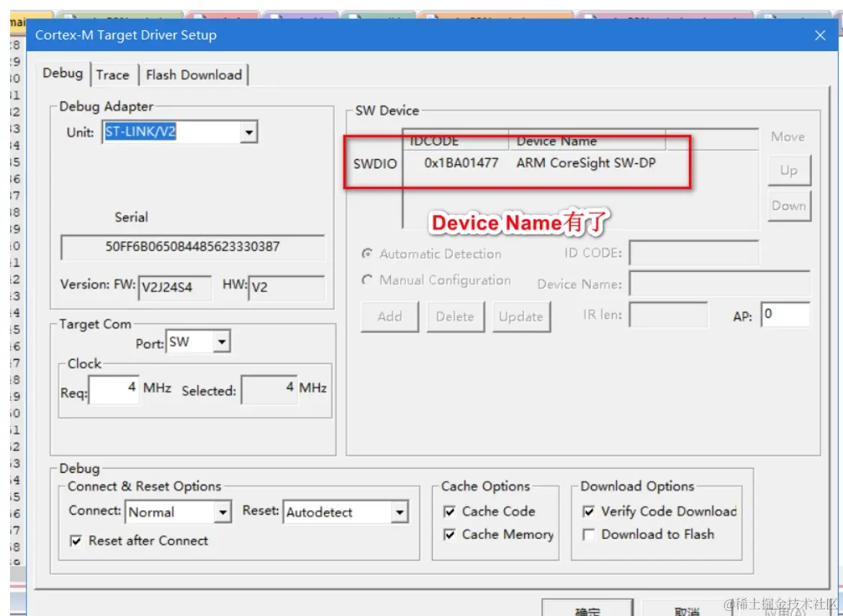Click the FW version V2J24S4 field
Image resolution: width=843 pixels, height=616 pixels.
(x=175, y=288)
